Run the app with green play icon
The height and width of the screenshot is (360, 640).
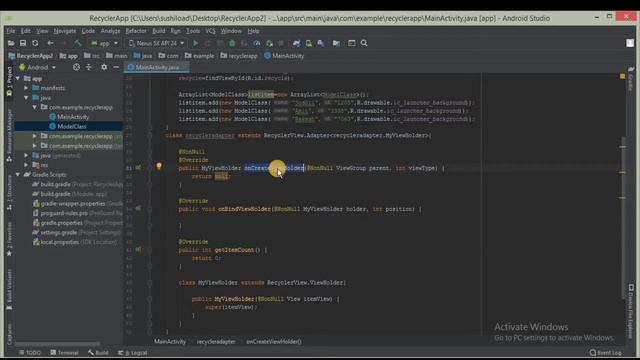[196, 43]
